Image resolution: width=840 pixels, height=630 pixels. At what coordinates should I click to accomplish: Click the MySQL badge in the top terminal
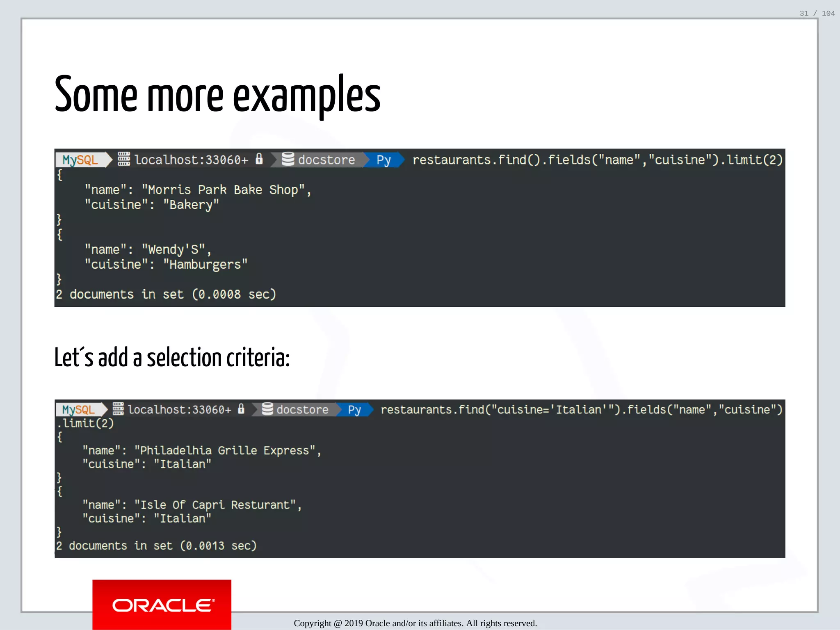click(80, 160)
